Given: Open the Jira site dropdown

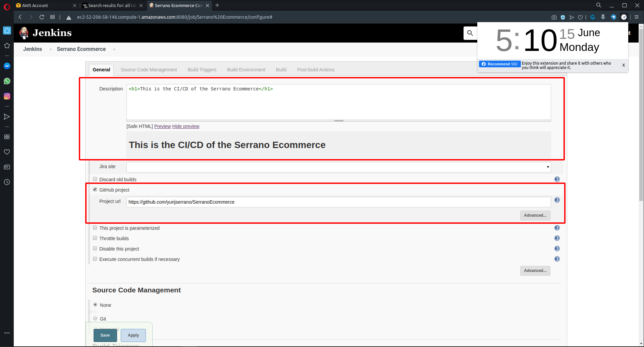Looking at the screenshot, I should coord(338,167).
